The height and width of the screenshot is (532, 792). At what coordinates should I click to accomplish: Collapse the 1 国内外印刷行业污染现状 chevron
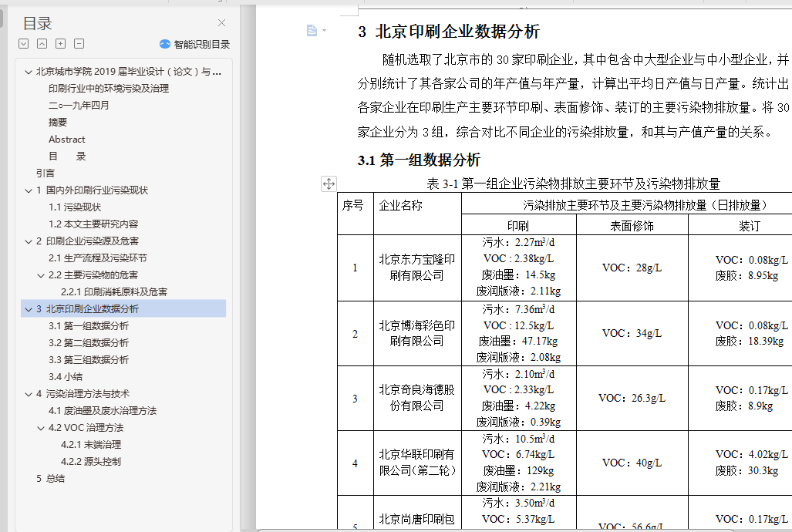point(29,191)
